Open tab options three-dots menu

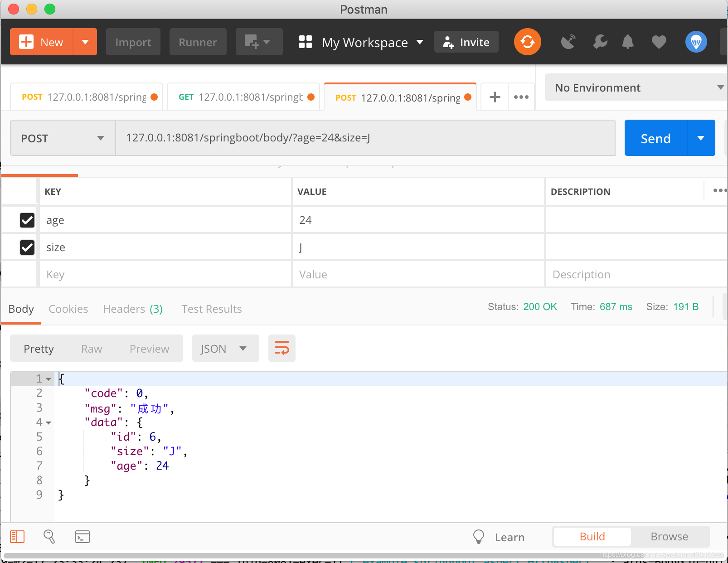(x=521, y=97)
